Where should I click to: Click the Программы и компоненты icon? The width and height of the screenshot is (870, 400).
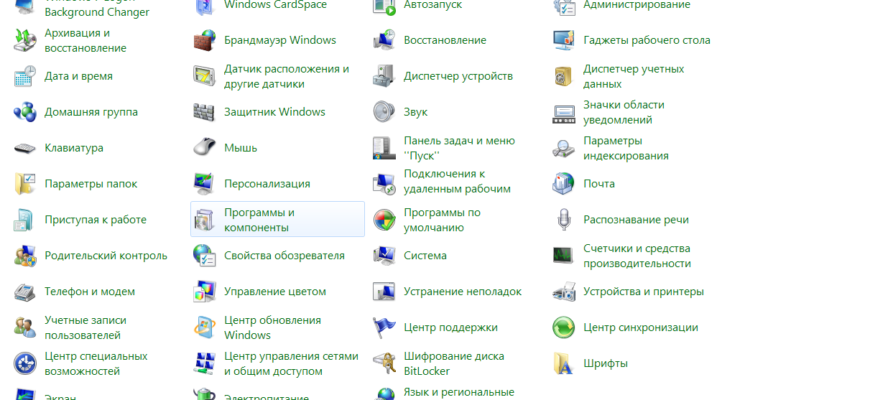pyautogui.click(x=204, y=220)
